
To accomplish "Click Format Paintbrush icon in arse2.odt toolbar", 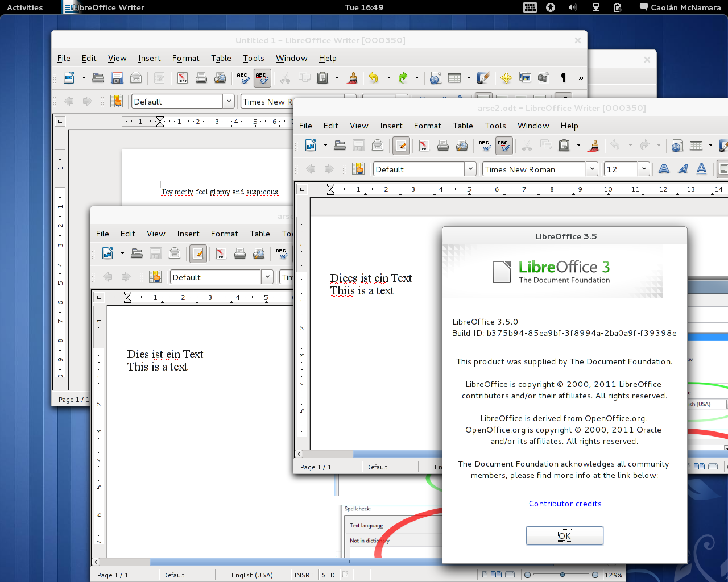I will pos(594,145).
